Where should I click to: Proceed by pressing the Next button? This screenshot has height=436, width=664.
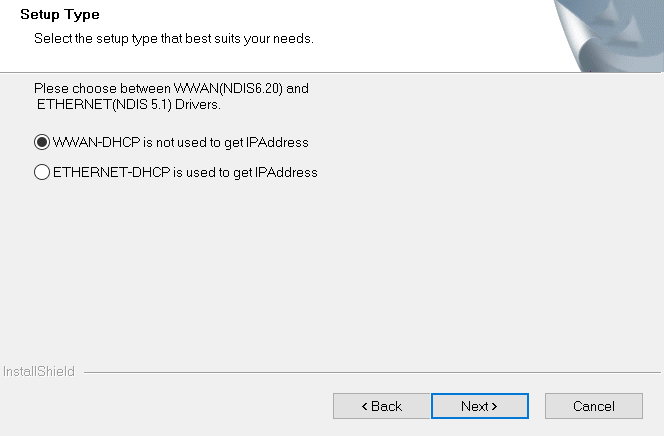479,406
